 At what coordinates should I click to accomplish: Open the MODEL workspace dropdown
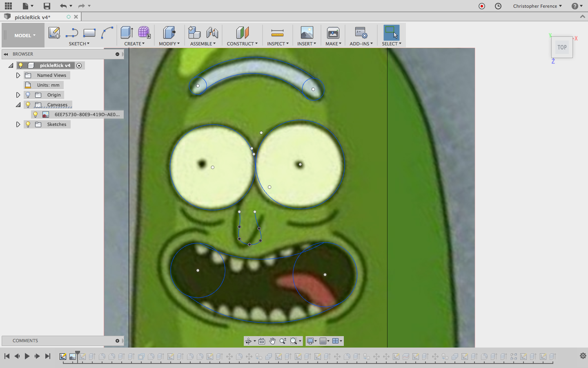click(x=23, y=35)
